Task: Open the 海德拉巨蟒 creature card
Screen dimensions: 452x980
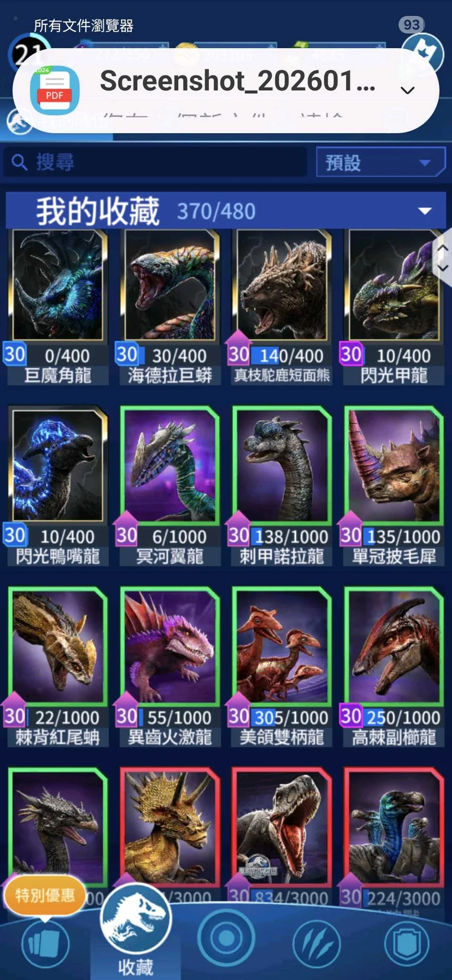Action: [x=170, y=307]
